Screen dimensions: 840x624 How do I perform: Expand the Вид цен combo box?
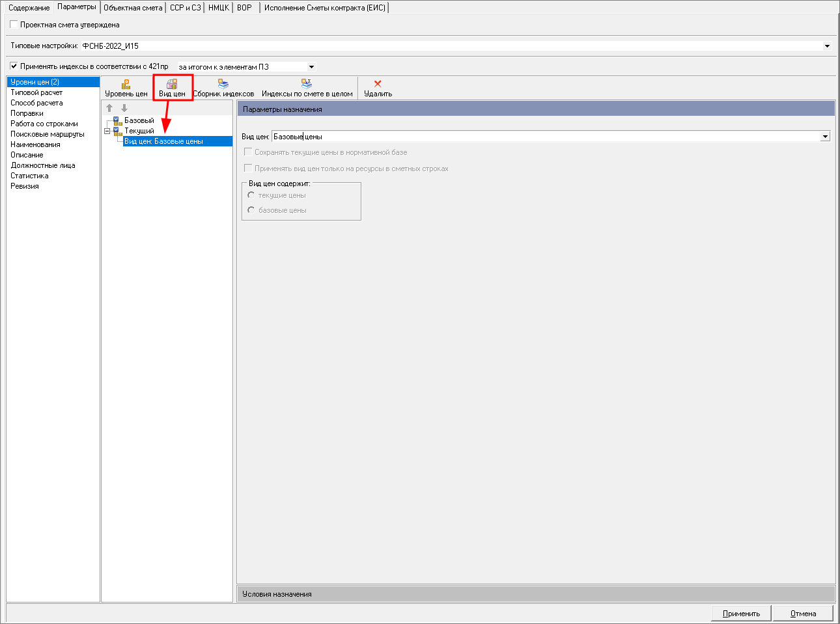(825, 137)
